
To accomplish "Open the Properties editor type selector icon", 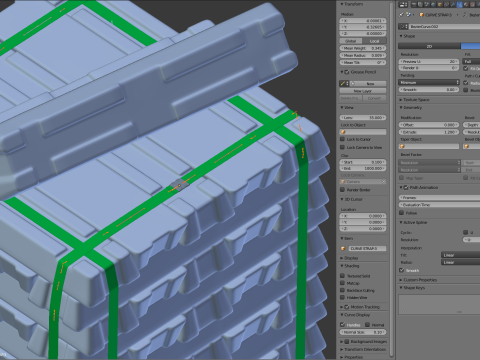I will (x=403, y=5).
